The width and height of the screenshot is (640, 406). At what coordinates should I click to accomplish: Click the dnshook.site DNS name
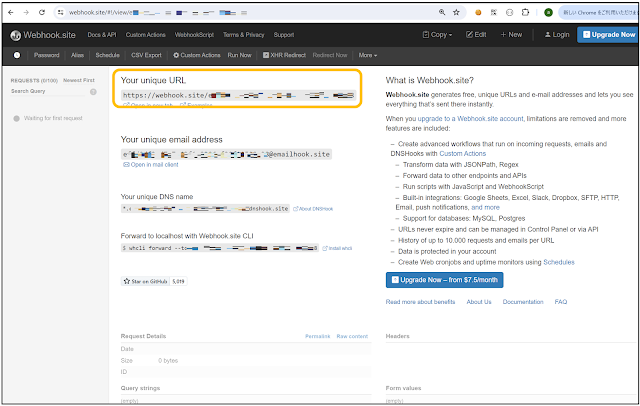click(x=205, y=209)
